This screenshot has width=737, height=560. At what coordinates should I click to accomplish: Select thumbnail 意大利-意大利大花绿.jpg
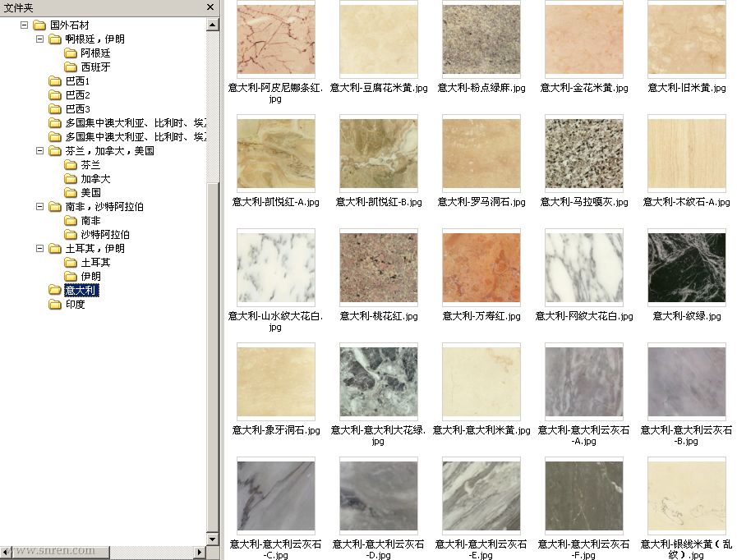(x=379, y=382)
